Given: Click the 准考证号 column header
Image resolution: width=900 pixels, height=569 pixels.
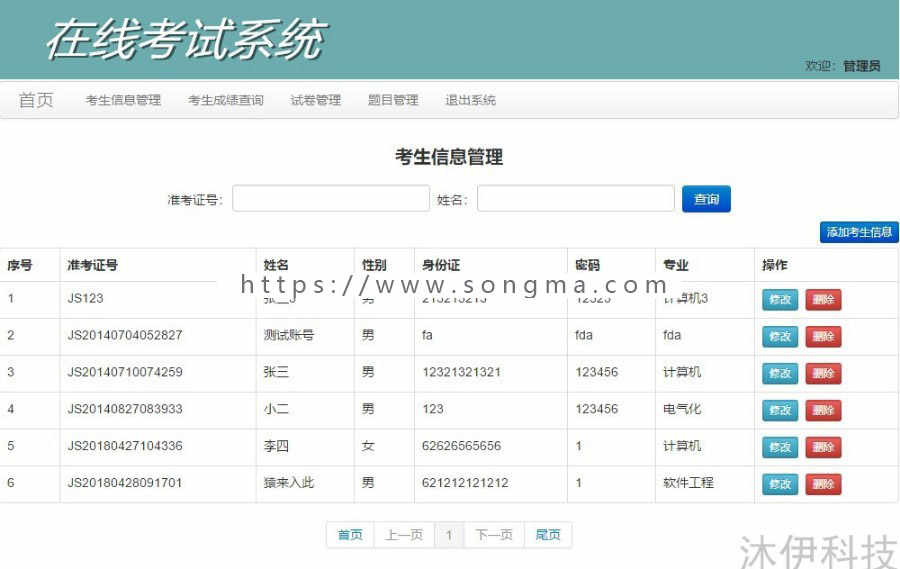Looking at the screenshot, I should pyautogui.click(x=92, y=265).
